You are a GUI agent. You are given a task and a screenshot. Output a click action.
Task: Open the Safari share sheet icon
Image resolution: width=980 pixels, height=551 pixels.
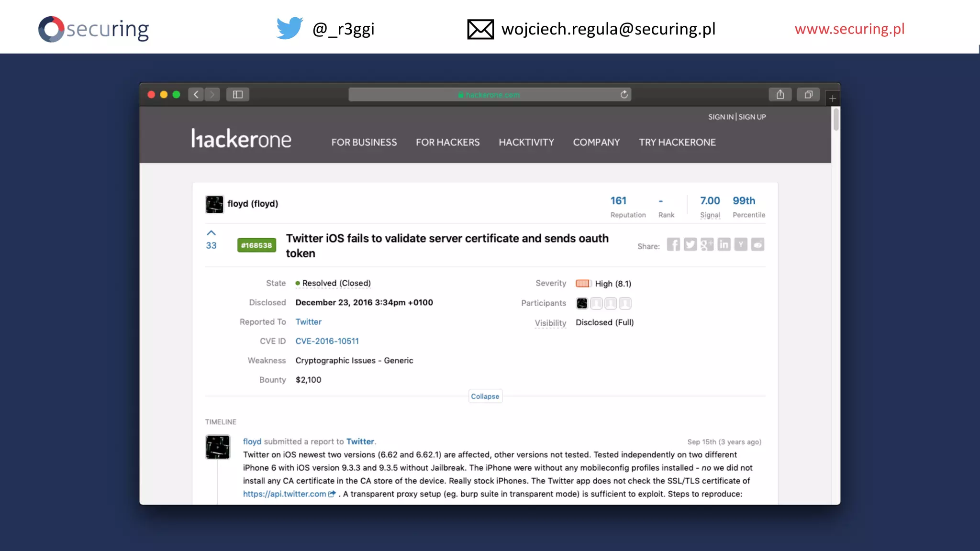point(780,94)
